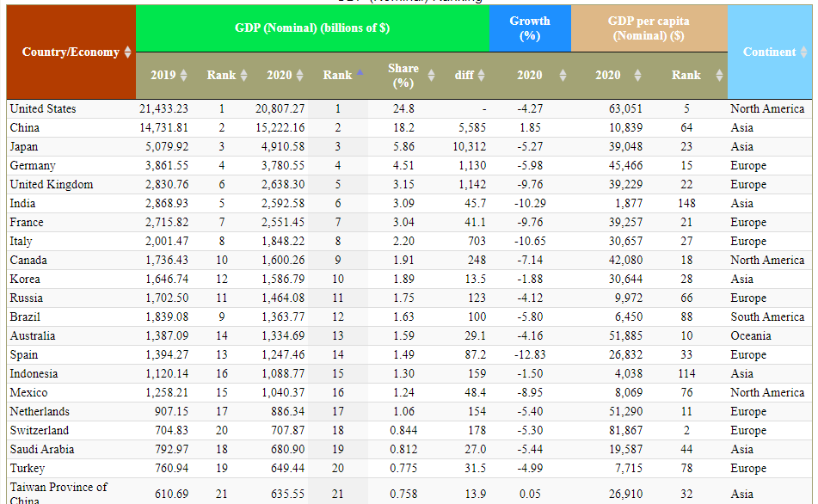The height and width of the screenshot is (504, 818).
Task: Click United Kingdom's 2020 GDP value 2,638.30
Action: coord(283,185)
